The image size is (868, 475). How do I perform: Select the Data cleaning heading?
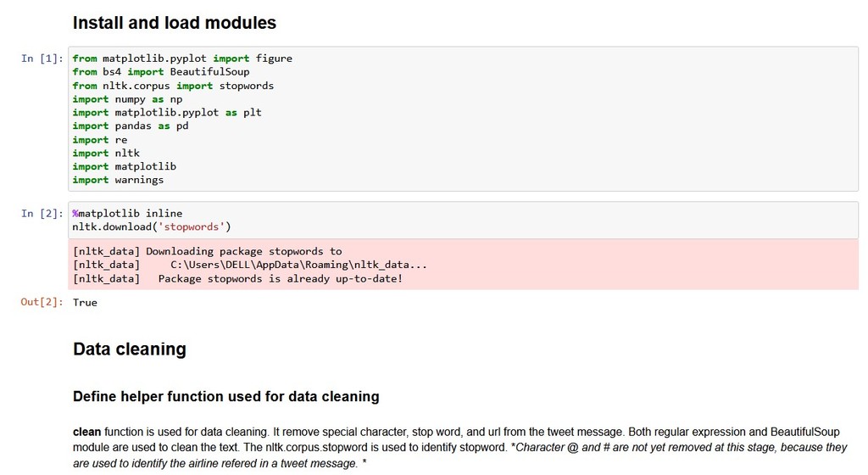[130, 349]
